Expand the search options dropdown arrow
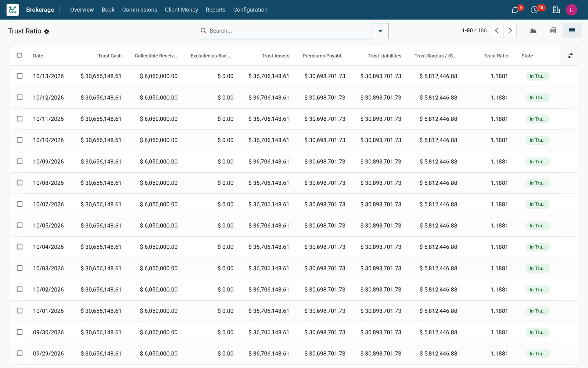 tap(380, 31)
